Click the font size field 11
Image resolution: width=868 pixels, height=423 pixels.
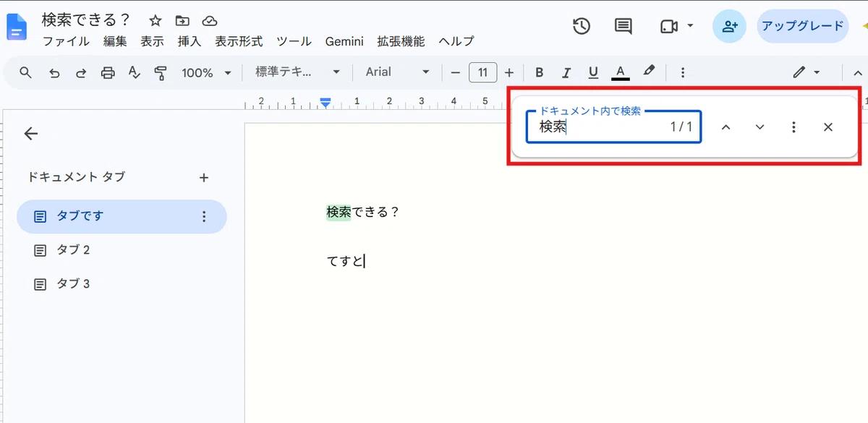[x=482, y=72]
